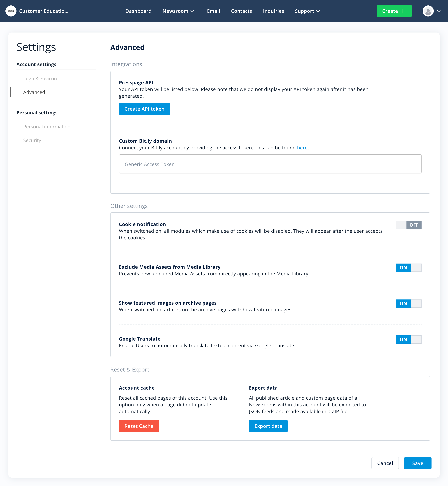Viewport: 448px width, 486px height.
Task: Open Security settings
Action: pyautogui.click(x=32, y=140)
